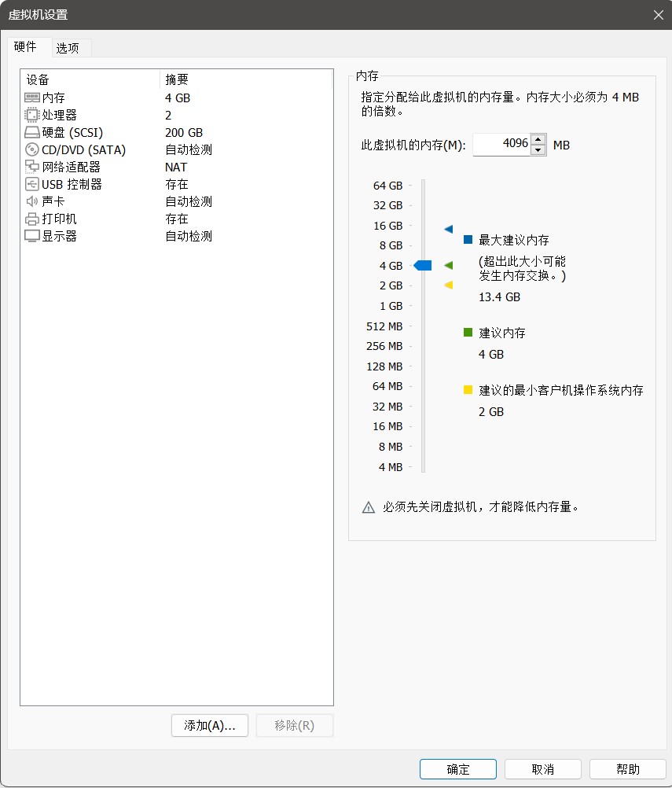Increase memory with the up spinner arrow
The width and height of the screenshot is (672, 788).
(538, 140)
